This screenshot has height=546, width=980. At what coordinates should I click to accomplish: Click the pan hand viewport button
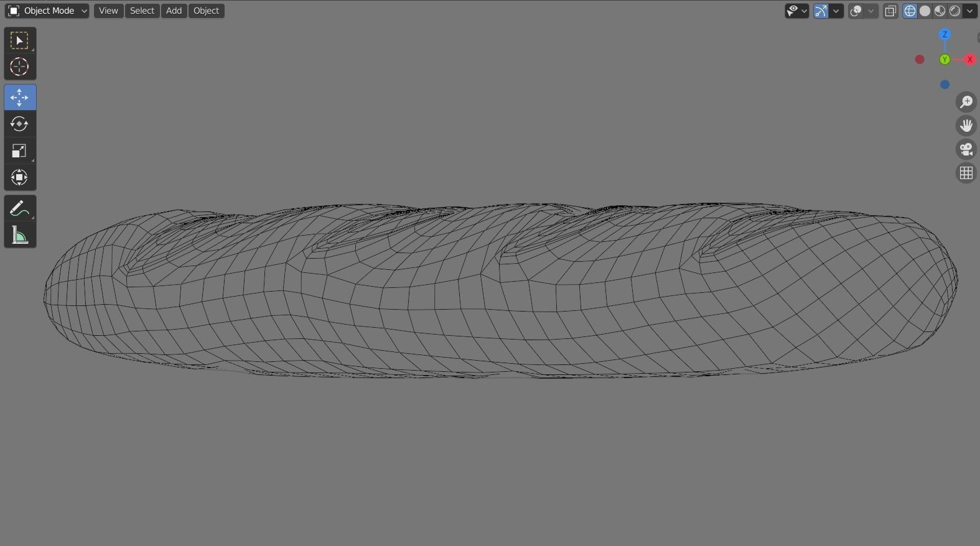point(966,126)
